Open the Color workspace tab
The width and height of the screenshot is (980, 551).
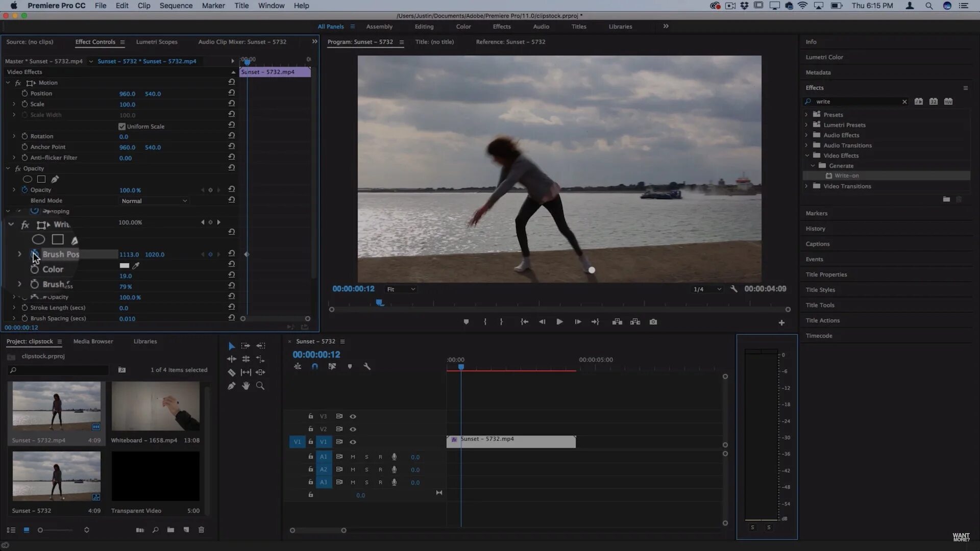pyautogui.click(x=463, y=26)
